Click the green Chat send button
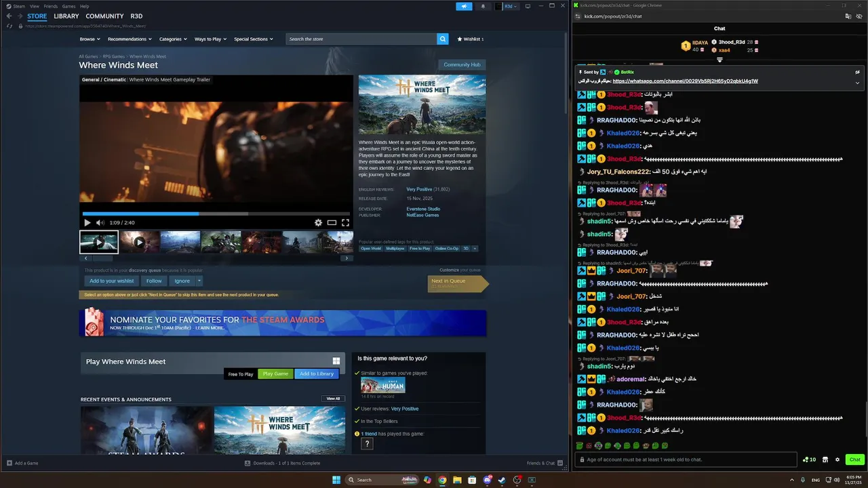This screenshot has width=868, height=488. point(854,460)
